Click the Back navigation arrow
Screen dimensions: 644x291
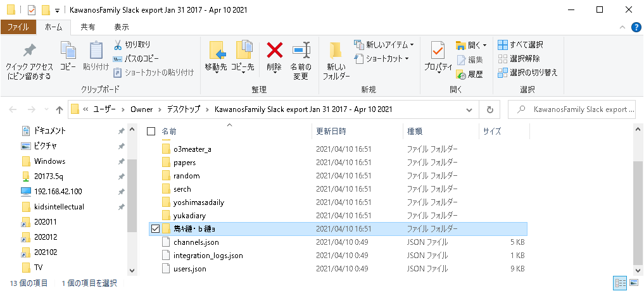[x=13, y=109]
